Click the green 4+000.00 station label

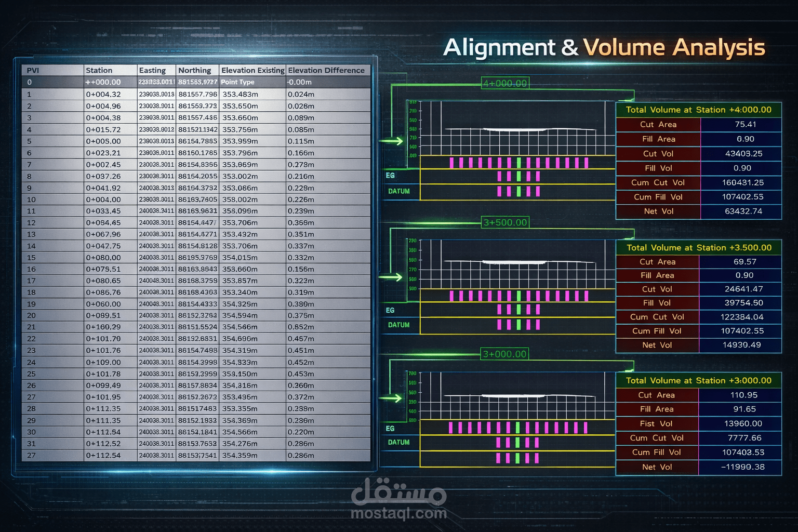[505, 83]
